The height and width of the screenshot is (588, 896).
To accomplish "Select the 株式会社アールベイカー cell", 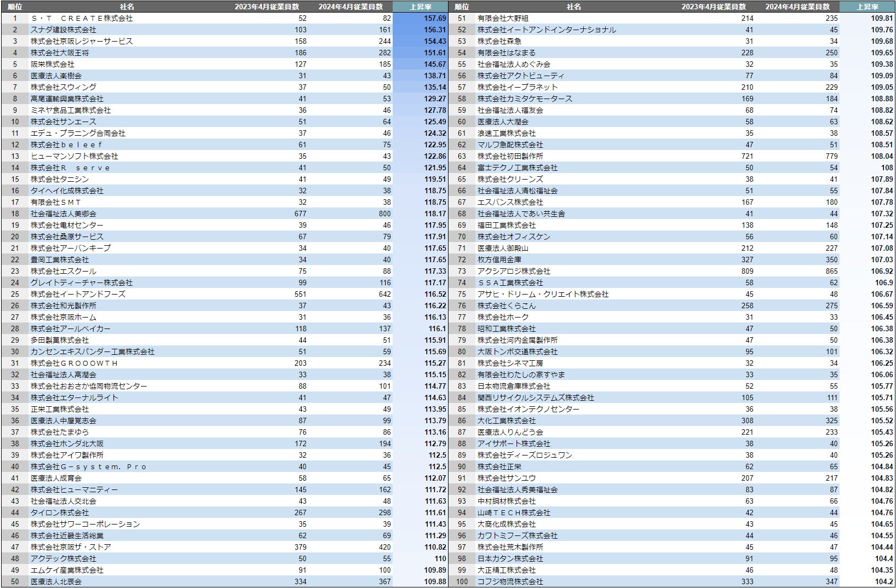I will point(71,328).
